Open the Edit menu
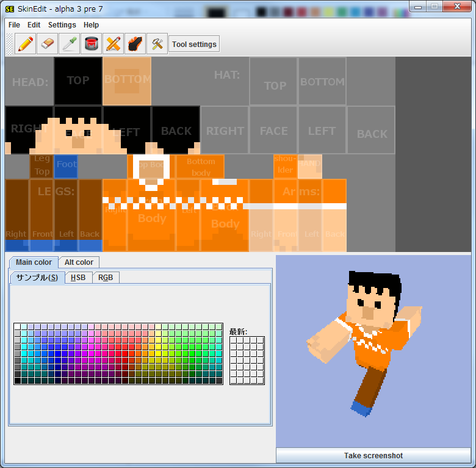The image size is (476, 468). click(x=34, y=25)
